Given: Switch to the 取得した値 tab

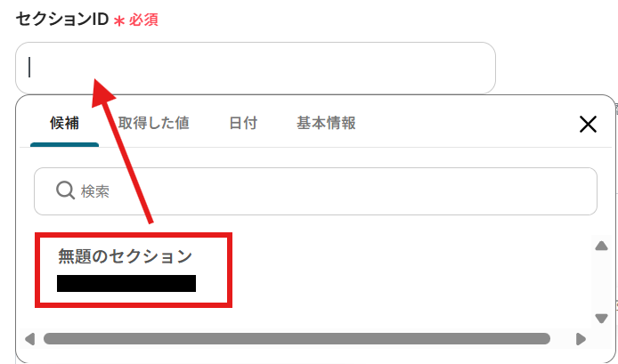Looking at the screenshot, I should (x=154, y=124).
